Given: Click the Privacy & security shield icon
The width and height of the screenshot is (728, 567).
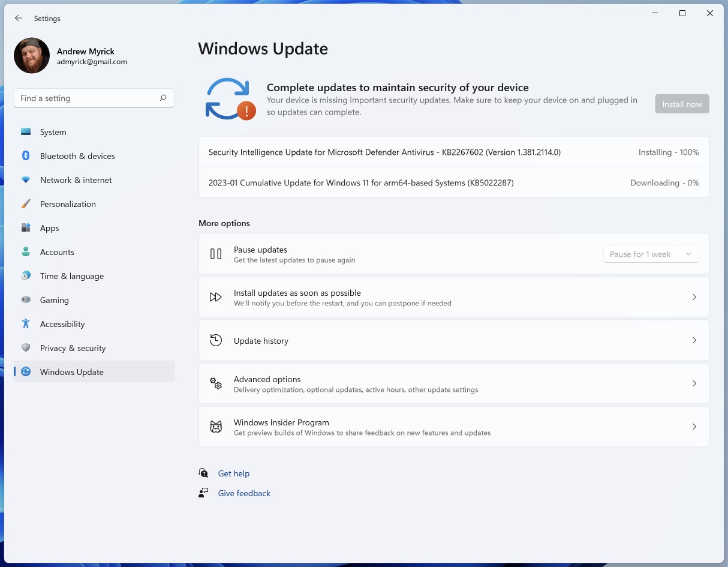Looking at the screenshot, I should [26, 348].
